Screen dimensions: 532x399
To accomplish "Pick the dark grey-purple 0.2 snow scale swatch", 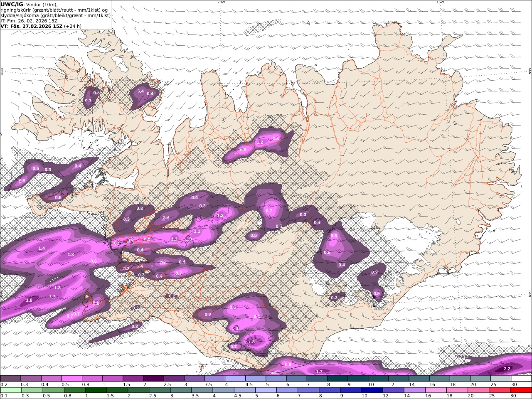I will tap(10, 379).
